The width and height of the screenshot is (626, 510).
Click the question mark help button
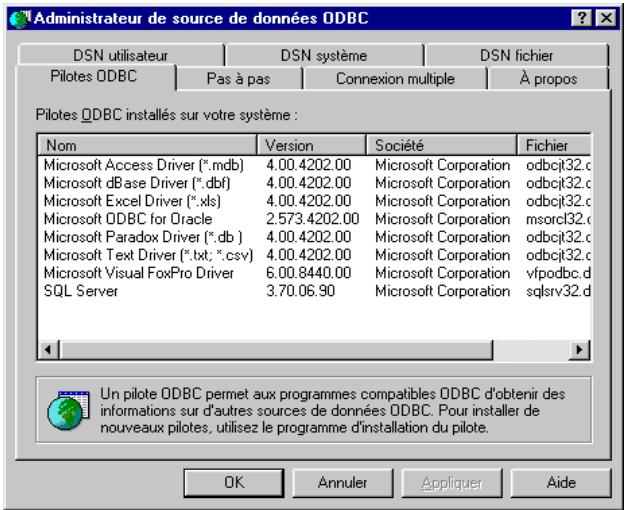[582, 18]
